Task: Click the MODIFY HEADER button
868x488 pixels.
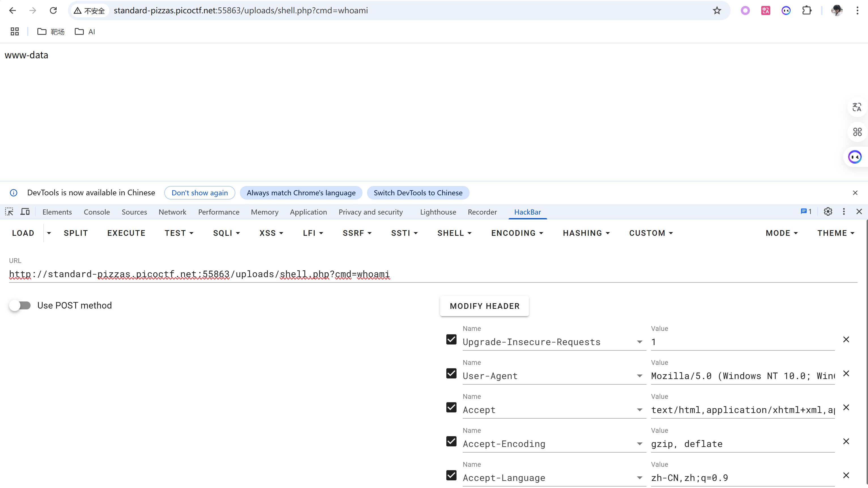Action: [x=484, y=306]
